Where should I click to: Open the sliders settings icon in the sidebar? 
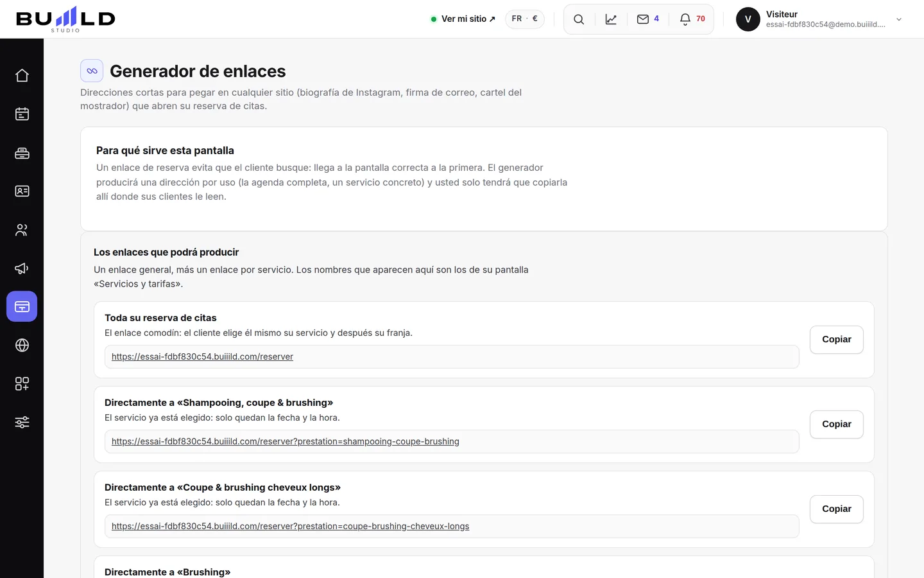tap(22, 423)
